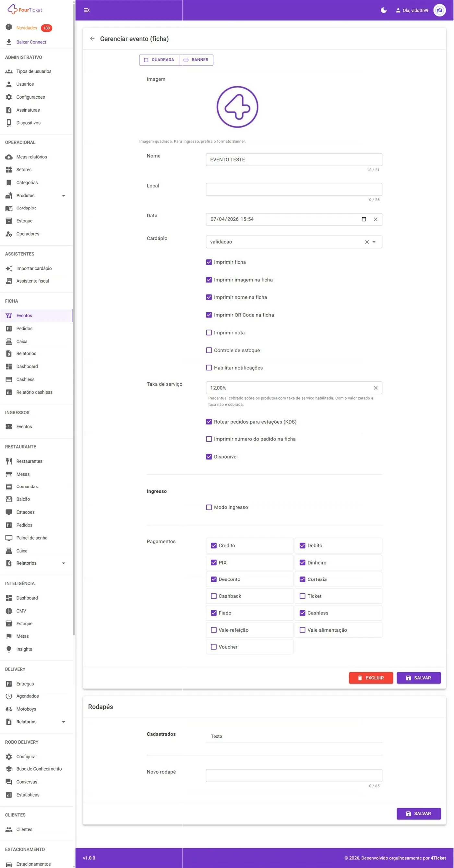Image resolution: width=454 pixels, height=868 pixels.
Task: Check the Cashback payment option
Action: point(213,596)
